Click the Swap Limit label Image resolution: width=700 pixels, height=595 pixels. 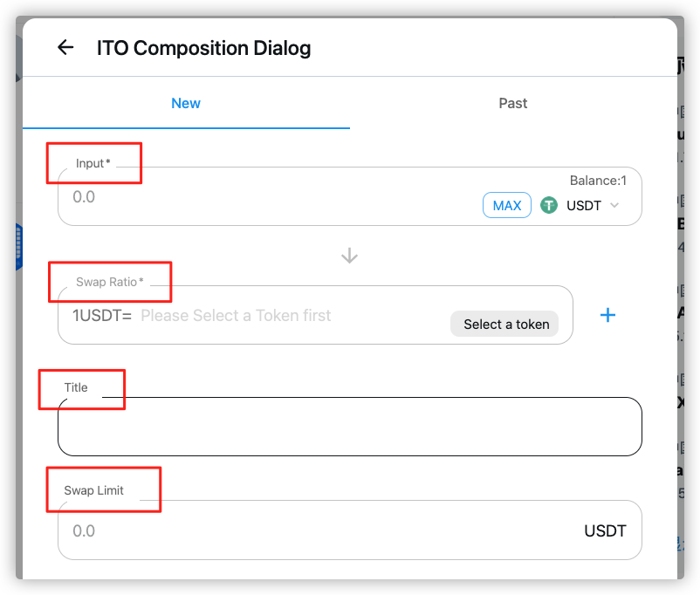[x=93, y=490]
